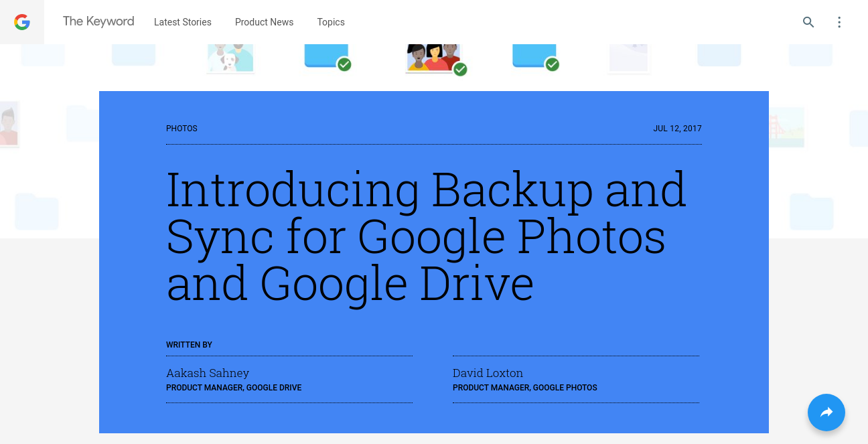This screenshot has width=868, height=444.
Task: Go to The Keyword home link
Action: coord(98,21)
